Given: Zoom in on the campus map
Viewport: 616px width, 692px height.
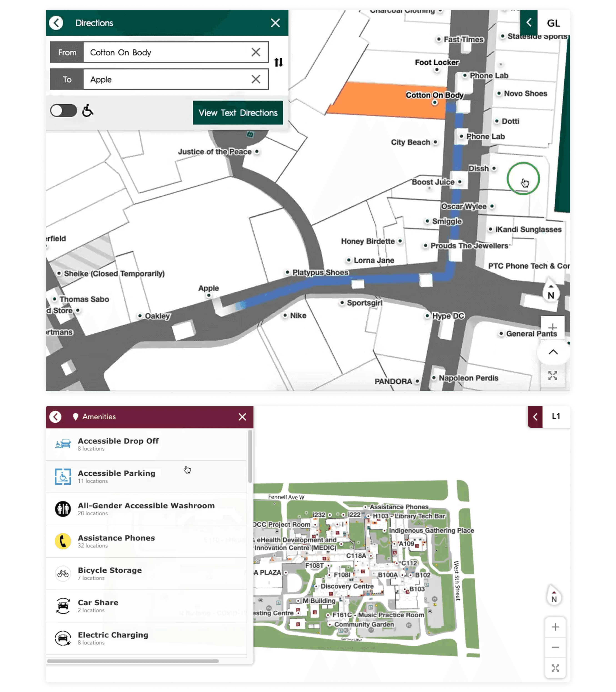Looking at the screenshot, I should tap(555, 627).
